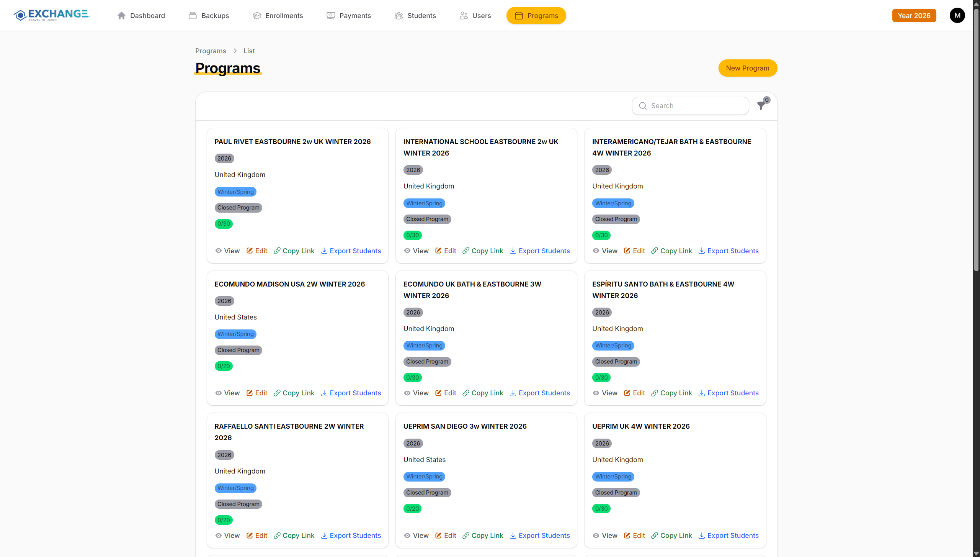Open the Year 2026 selector
980x557 pixels.
pyautogui.click(x=914, y=16)
